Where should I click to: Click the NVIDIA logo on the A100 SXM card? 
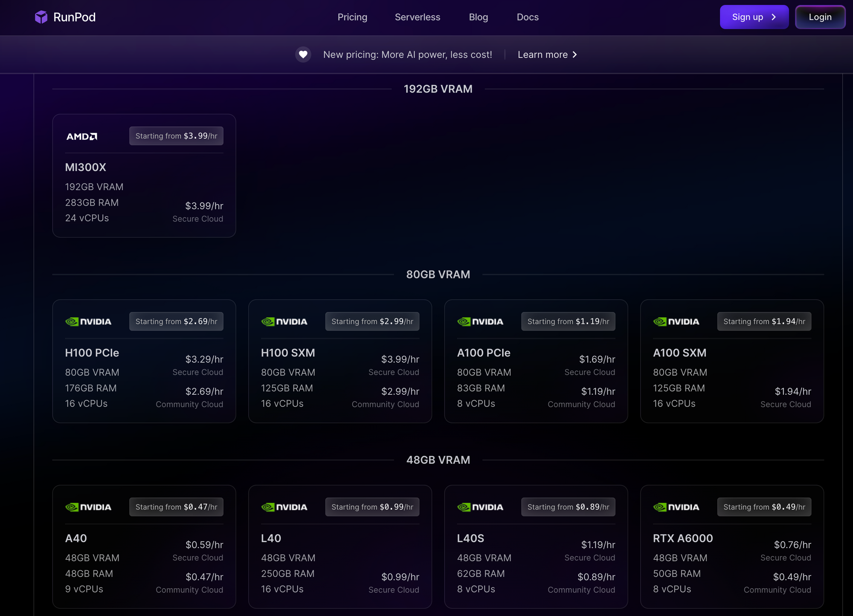click(x=676, y=322)
